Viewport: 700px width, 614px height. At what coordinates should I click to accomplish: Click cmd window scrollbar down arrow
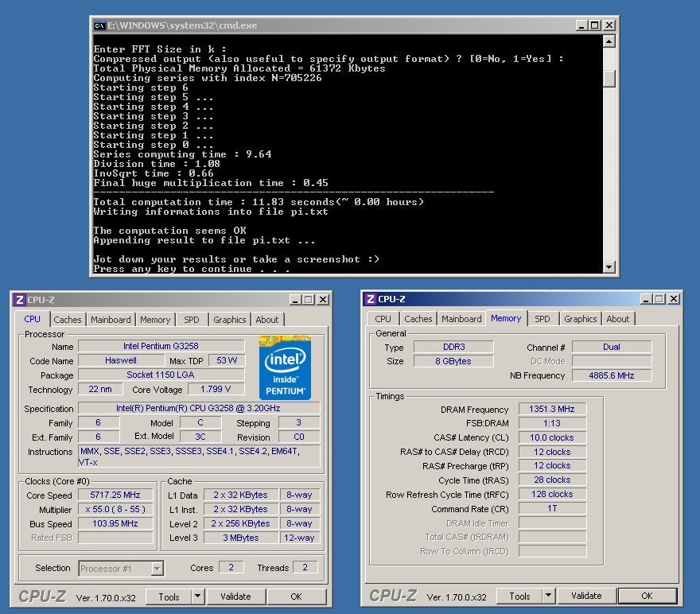coord(609,267)
